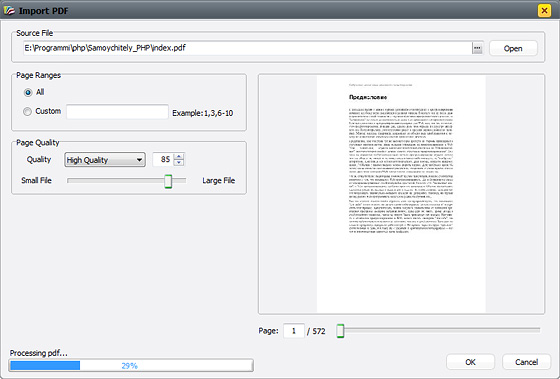Select the All page range option
Viewport: 560px width, 379px height.
click(28, 93)
